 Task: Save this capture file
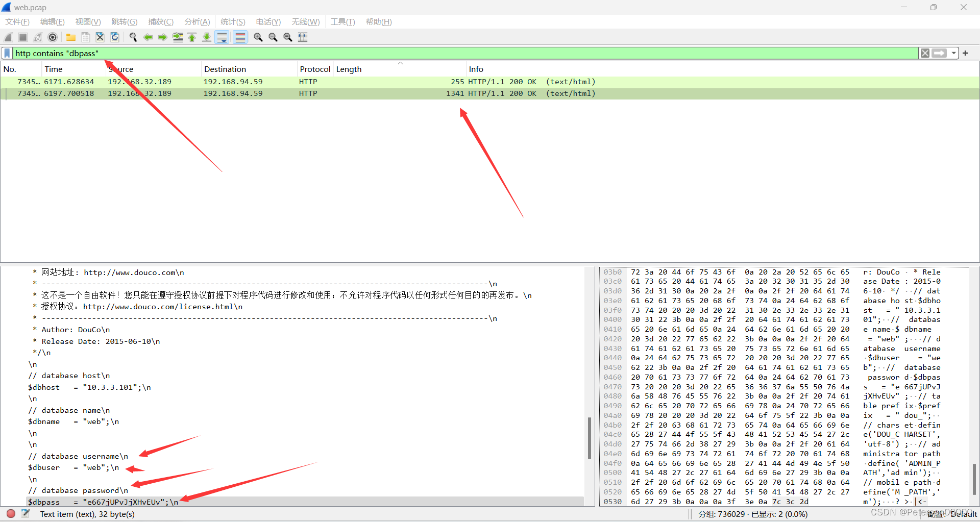click(86, 37)
